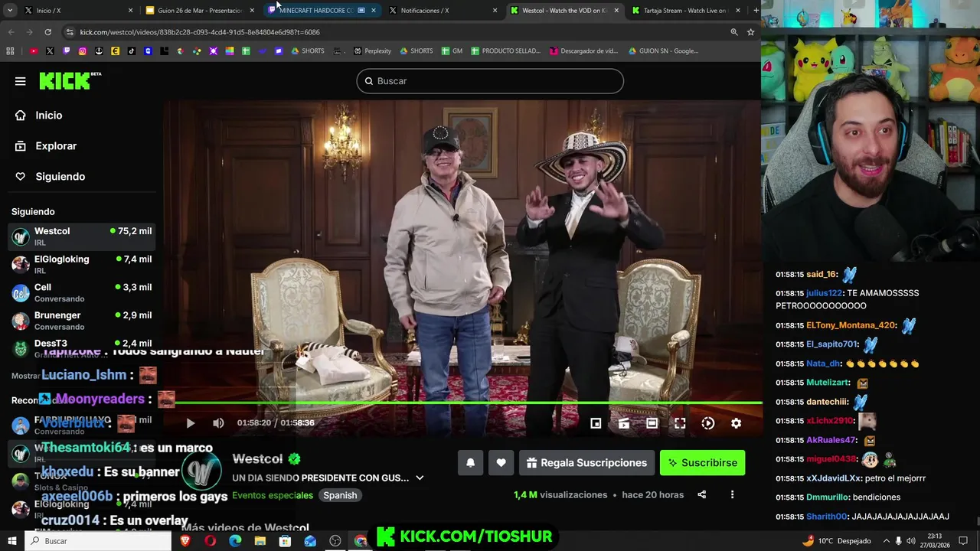Image resolution: width=980 pixels, height=551 pixels.
Task: Switch to Tartaja Stream tab
Action: (685, 11)
